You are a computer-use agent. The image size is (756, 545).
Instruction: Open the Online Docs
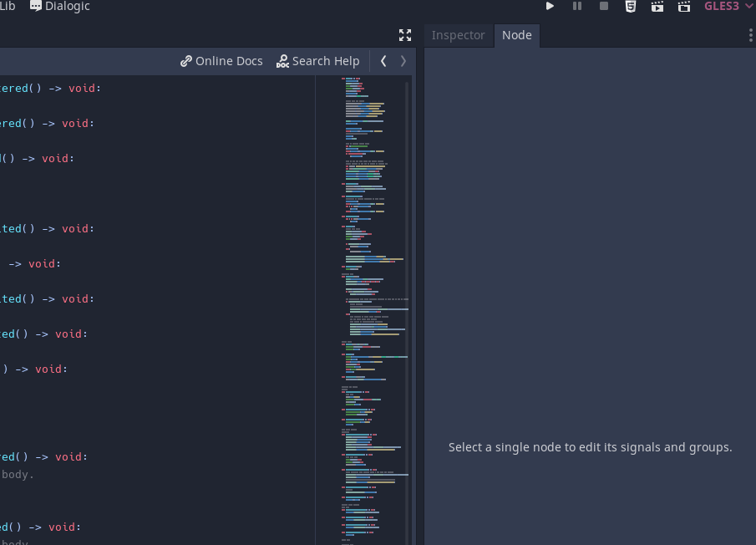(x=221, y=60)
